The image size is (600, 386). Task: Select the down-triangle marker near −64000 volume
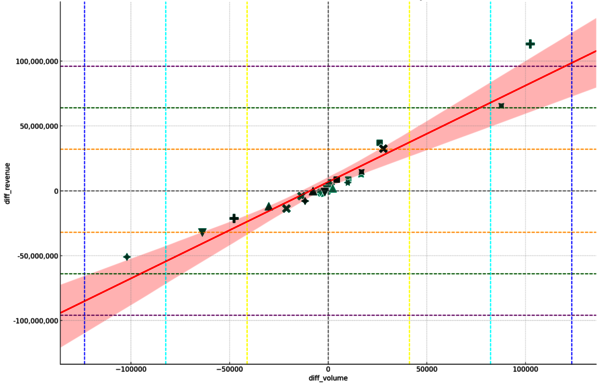pos(202,232)
